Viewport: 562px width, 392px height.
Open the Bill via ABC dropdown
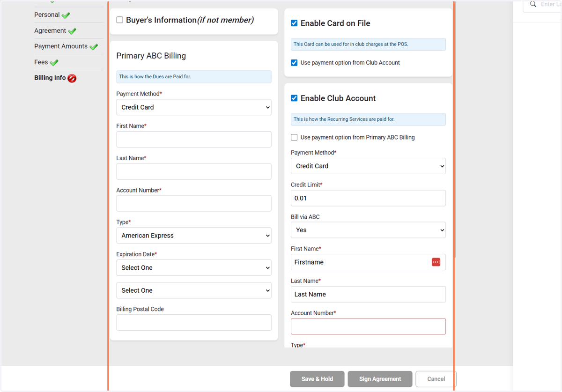[368, 230]
